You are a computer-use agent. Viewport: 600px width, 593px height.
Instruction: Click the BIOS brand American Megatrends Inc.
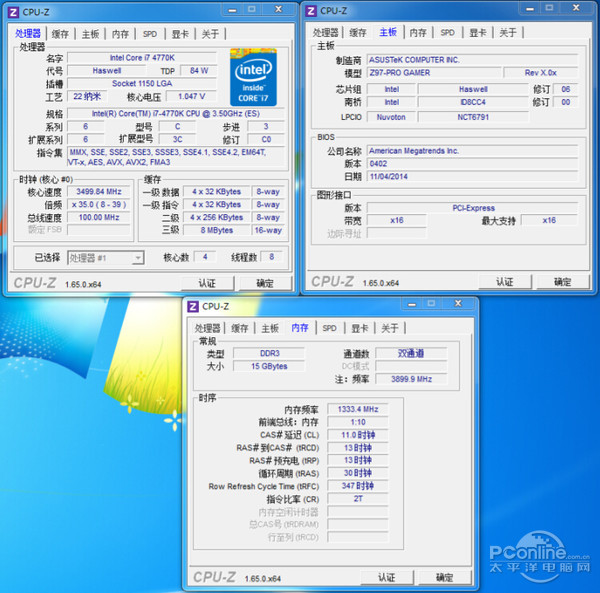click(472, 151)
